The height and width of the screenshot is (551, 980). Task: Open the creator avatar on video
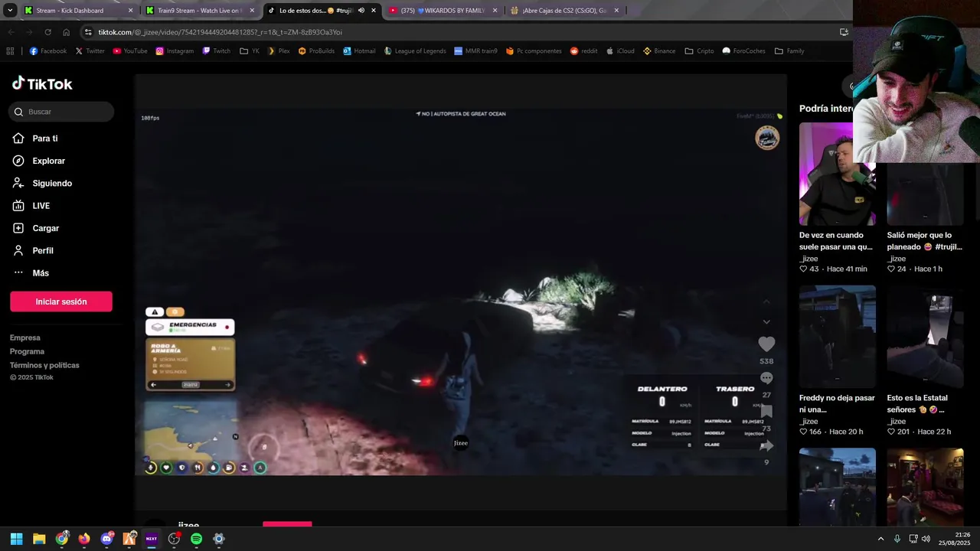(x=767, y=138)
